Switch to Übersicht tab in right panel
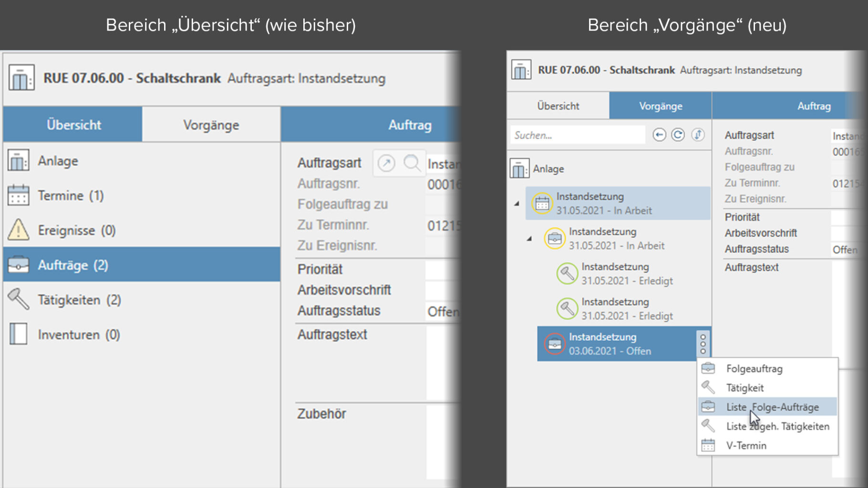This screenshot has width=868, height=488. 558,106
